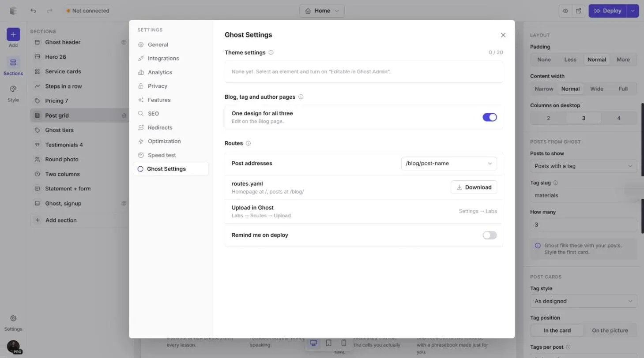Viewport: 644px width, 358px height.
Task: Download the routes.yaml file
Action: (474, 187)
